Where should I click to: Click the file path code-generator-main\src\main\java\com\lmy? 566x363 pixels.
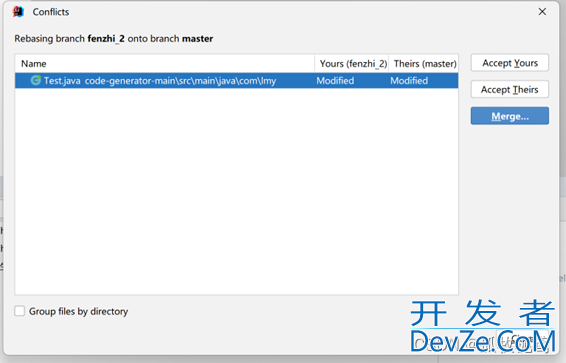tap(180, 81)
